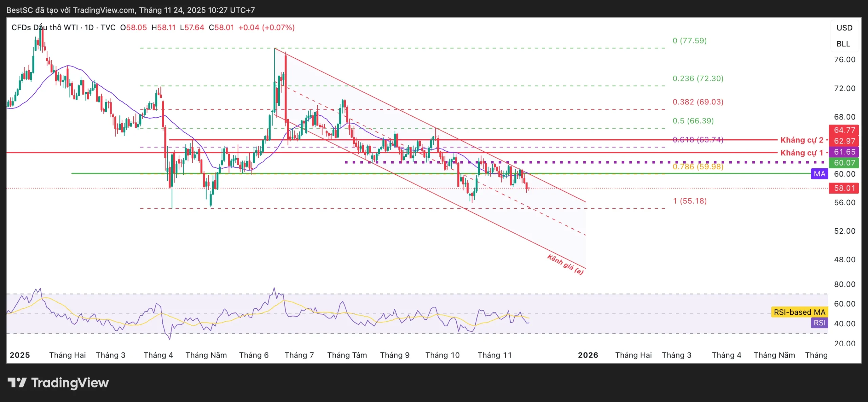Click the Kênh giá (a) channel label
The width and height of the screenshot is (868, 402).
[x=565, y=265]
